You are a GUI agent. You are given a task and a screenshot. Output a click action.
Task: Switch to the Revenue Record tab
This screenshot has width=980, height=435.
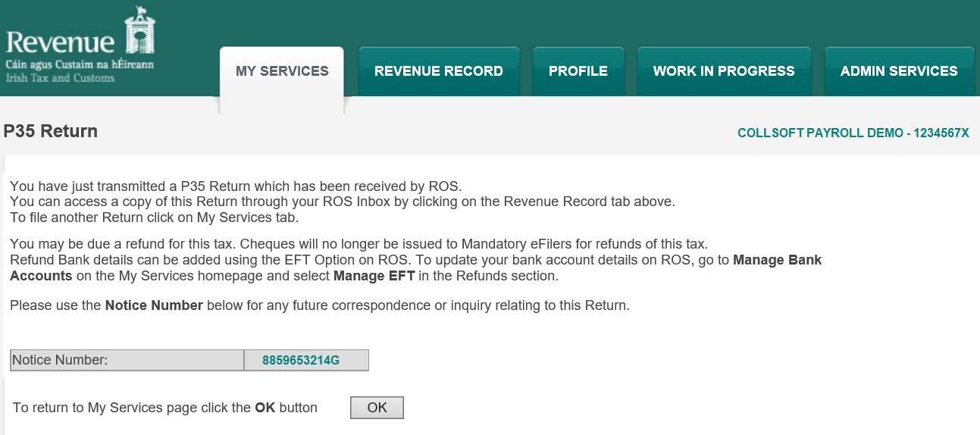pyautogui.click(x=438, y=71)
